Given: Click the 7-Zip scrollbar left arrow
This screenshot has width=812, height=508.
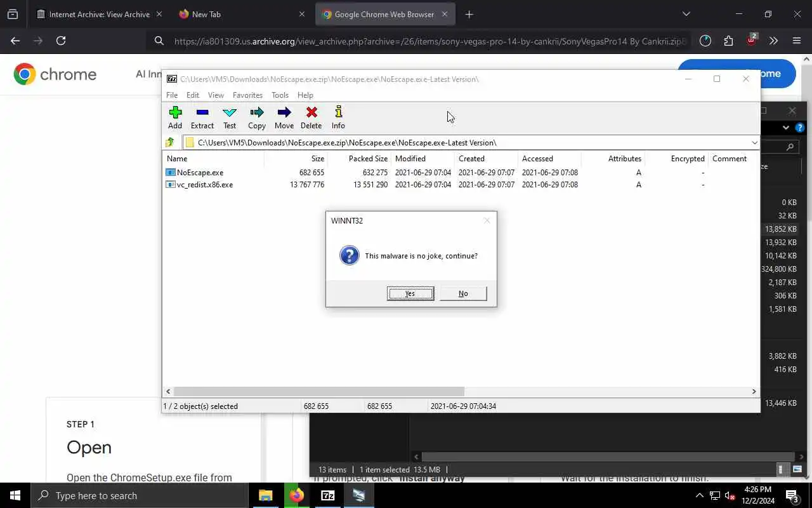Looking at the screenshot, I should [168, 392].
